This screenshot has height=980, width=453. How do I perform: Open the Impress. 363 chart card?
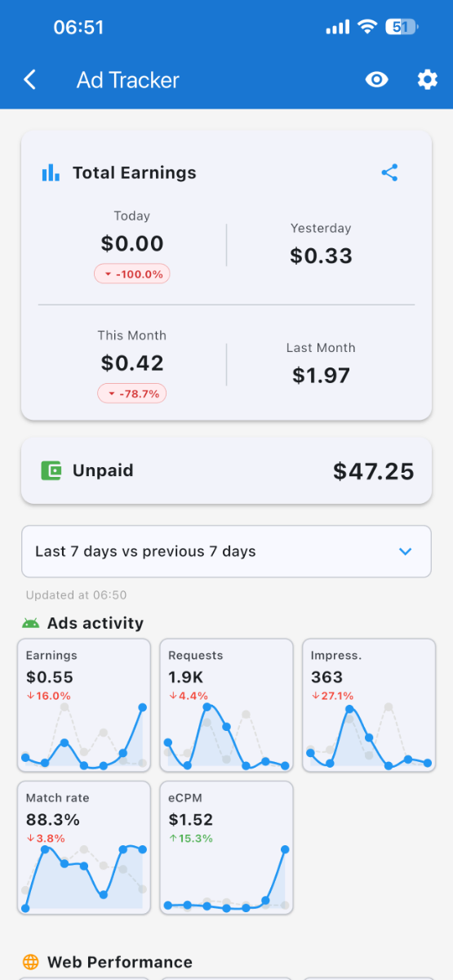[369, 706]
